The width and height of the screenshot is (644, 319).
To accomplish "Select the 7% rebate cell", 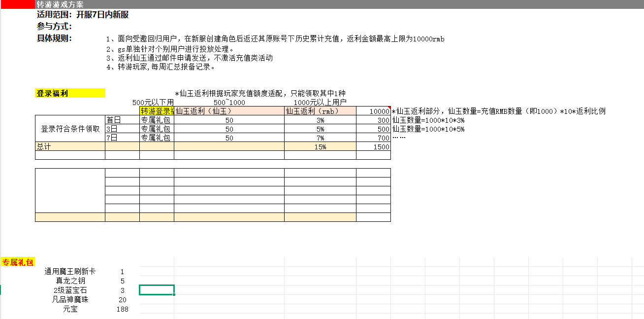I will pos(320,138).
